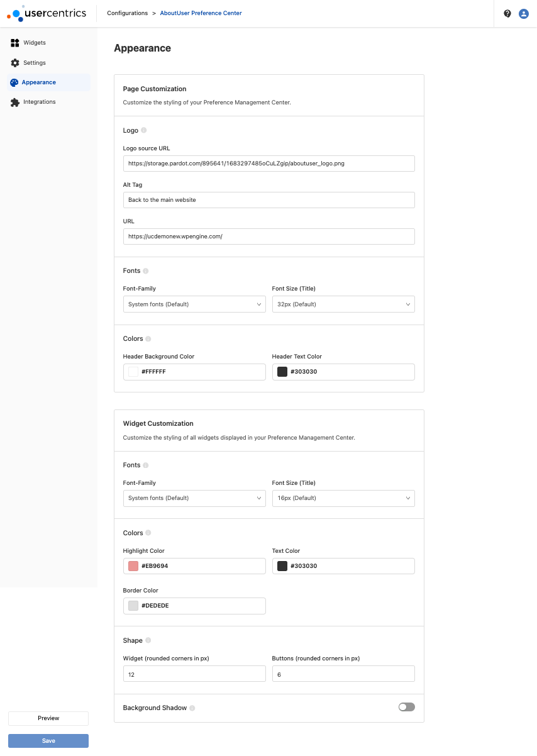537x756 pixels.
Task: Open the user account avatar icon
Action: pos(523,13)
